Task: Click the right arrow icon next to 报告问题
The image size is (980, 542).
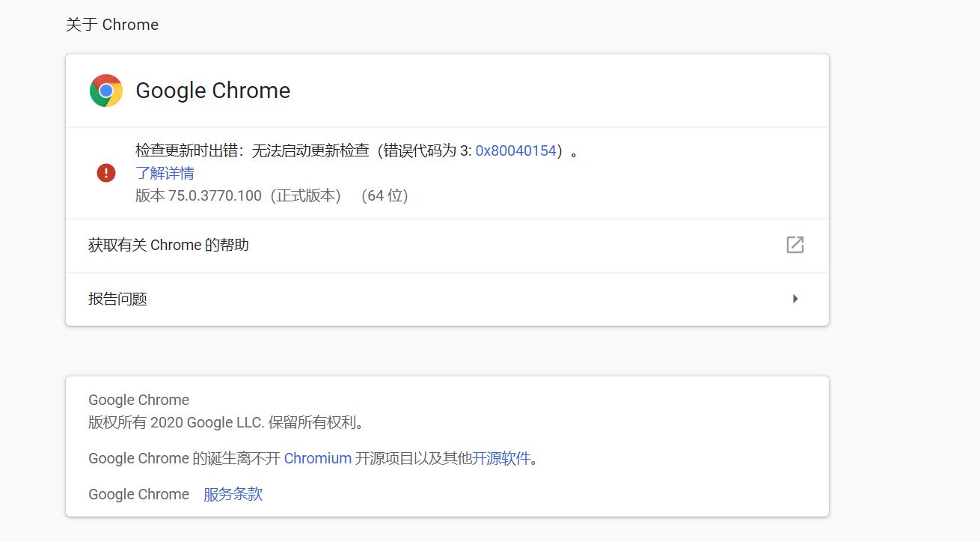Action: [795, 299]
